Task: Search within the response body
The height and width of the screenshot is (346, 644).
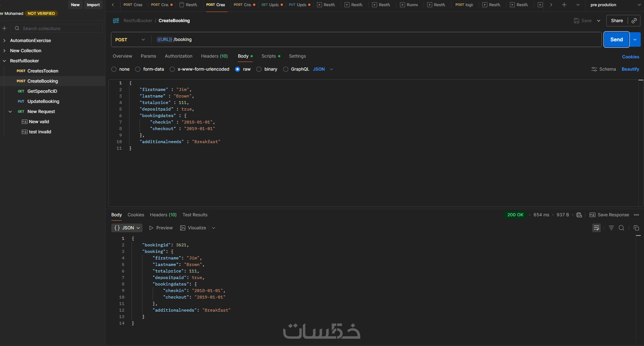Action: 622,228
